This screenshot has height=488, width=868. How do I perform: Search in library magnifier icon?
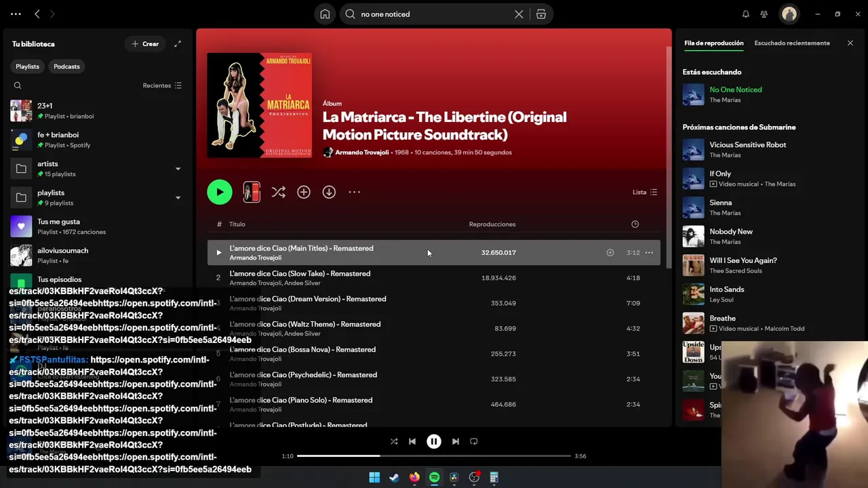click(x=18, y=85)
